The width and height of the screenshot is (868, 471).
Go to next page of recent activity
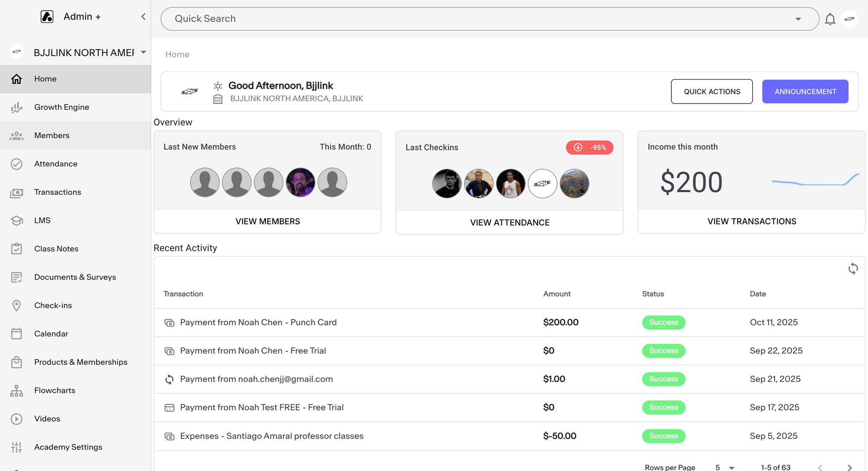[849, 467]
